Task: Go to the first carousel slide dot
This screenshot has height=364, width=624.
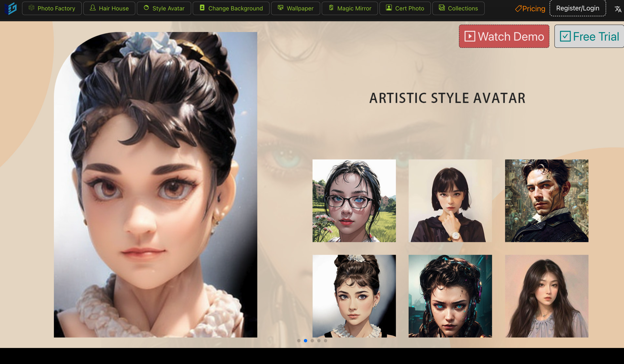Action: point(299,341)
